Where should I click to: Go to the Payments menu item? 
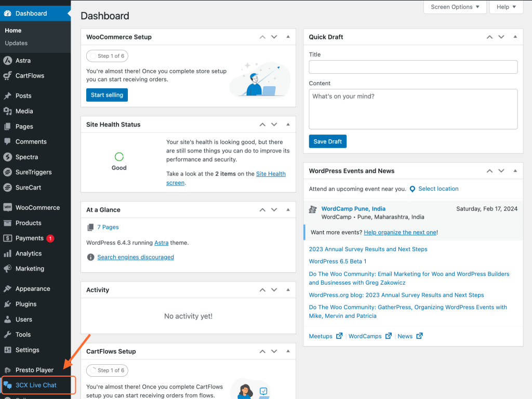tap(29, 238)
